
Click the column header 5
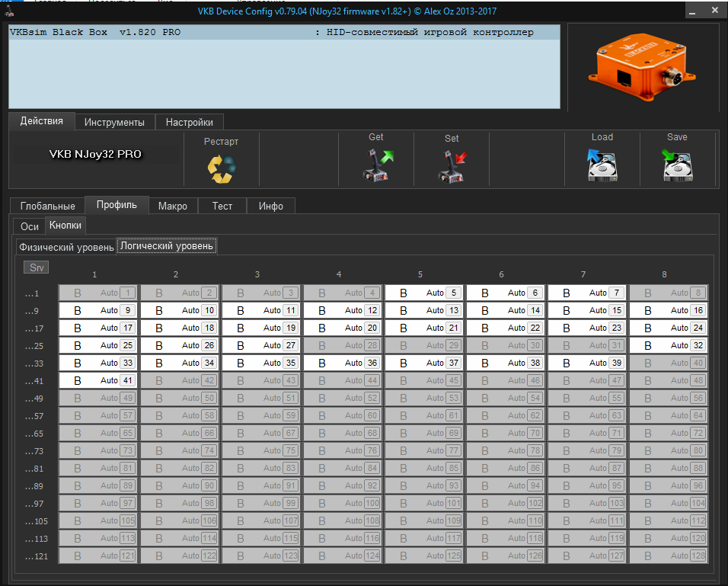tap(420, 274)
